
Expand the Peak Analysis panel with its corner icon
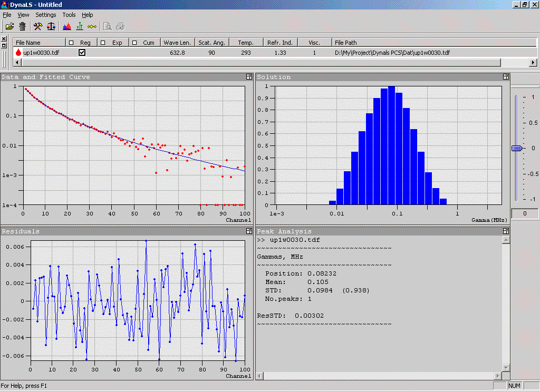pyautogui.click(x=506, y=231)
